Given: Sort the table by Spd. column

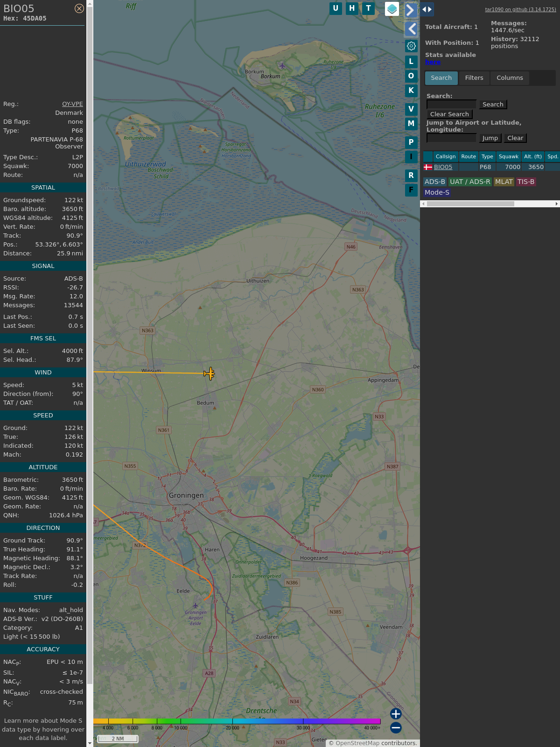Looking at the screenshot, I should (x=553, y=156).
